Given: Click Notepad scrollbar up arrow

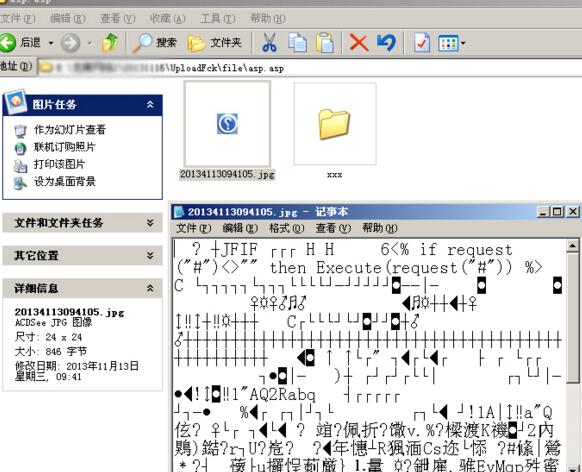Looking at the screenshot, I should (x=573, y=246).
